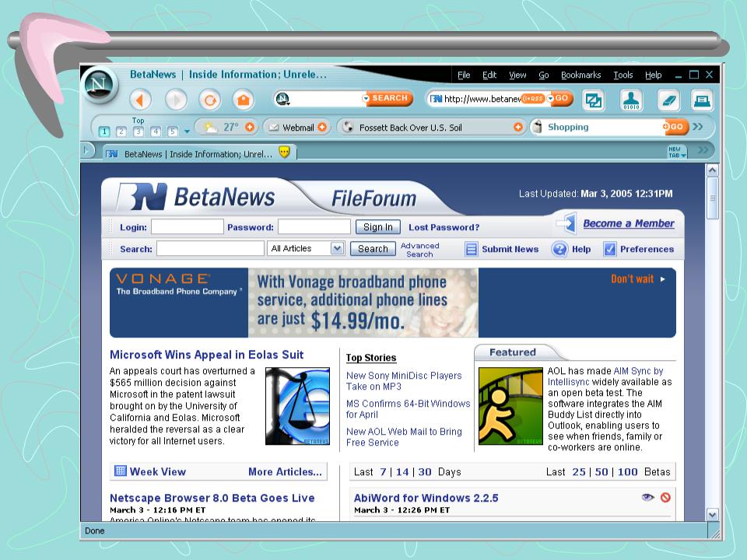
Task: Reload the page with the refresh icon
Action: coord(210,100)
